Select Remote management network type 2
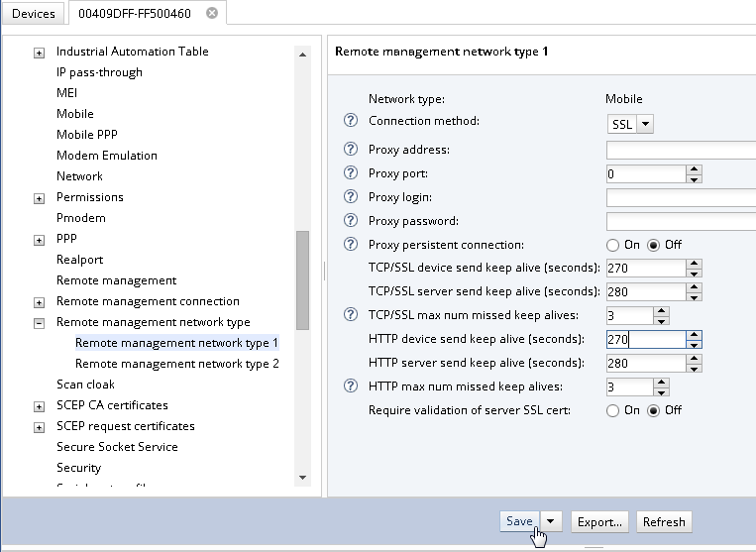Viewport: 756px width, 552px height. pyautogui.click(x=176, y=364)
